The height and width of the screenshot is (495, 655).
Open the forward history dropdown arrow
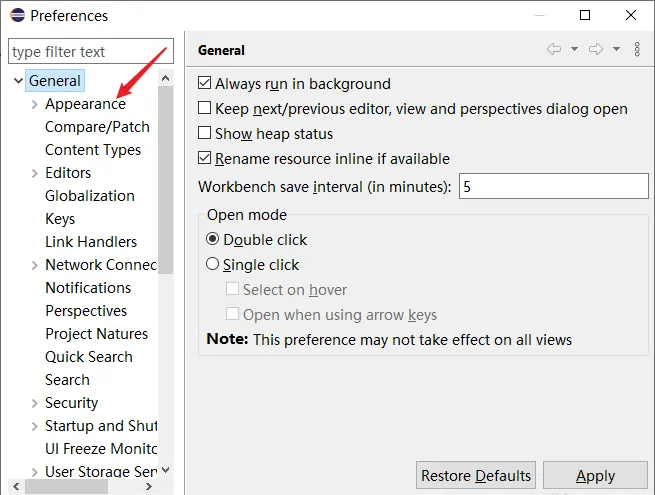pyautogui.click(x=616, y=49)
